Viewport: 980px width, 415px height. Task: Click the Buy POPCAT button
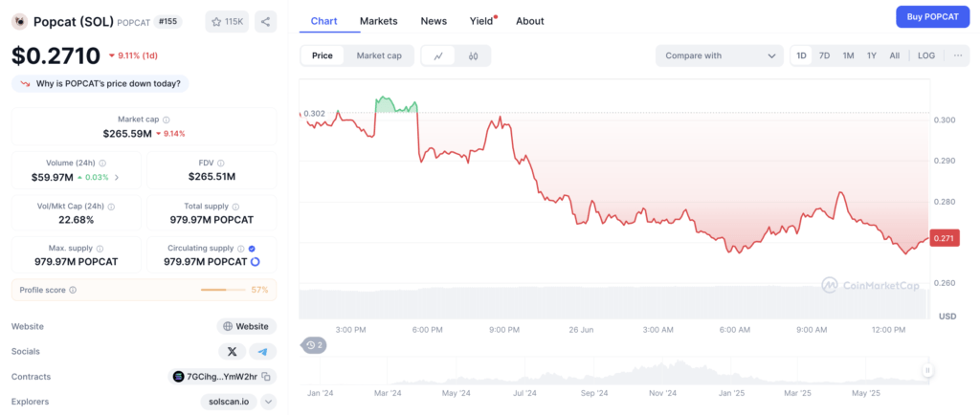click(932, 17)
